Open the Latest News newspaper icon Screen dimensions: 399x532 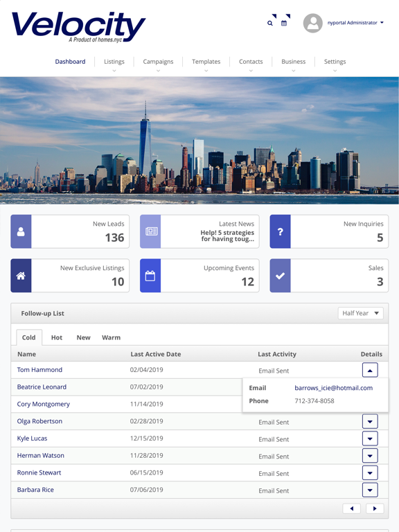150,231
